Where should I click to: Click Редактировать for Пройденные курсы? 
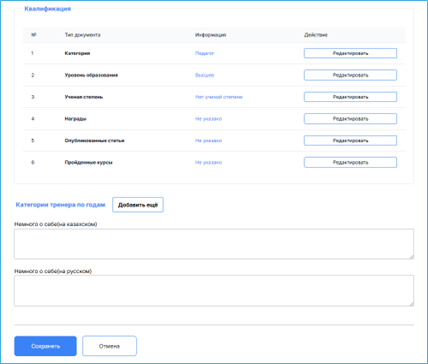[350, 162]
